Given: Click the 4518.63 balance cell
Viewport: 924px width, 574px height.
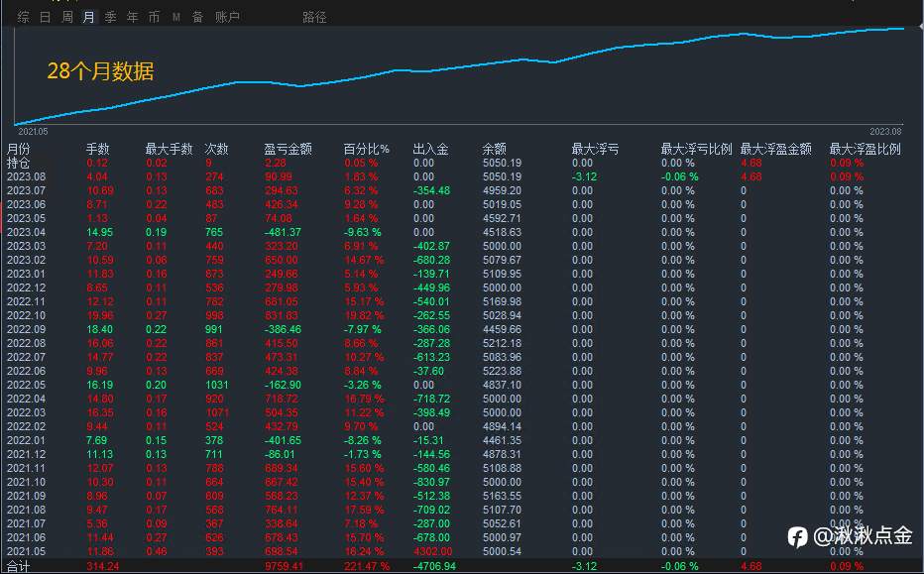Looking at the screenshot, I should point(502,232).
